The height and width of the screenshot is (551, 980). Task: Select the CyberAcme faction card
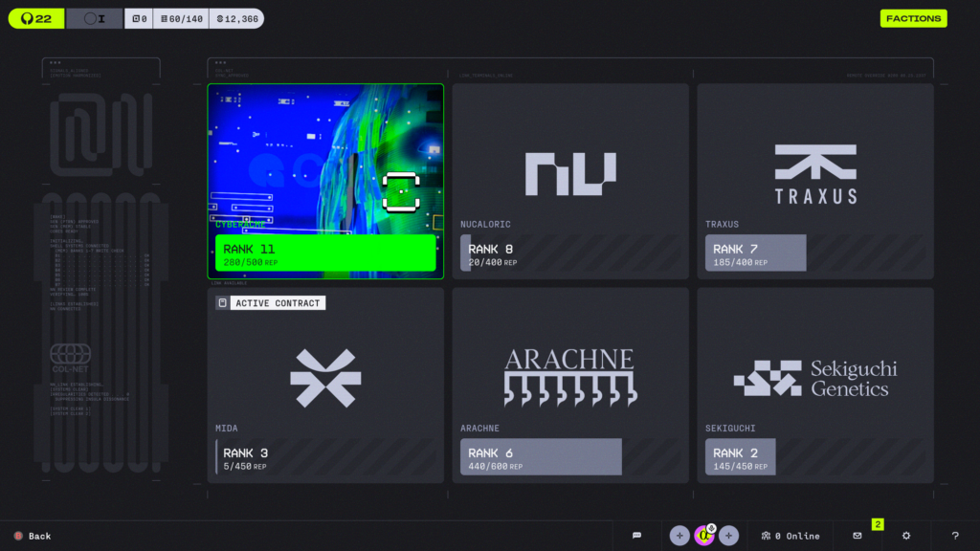click(x=325, y=181)
